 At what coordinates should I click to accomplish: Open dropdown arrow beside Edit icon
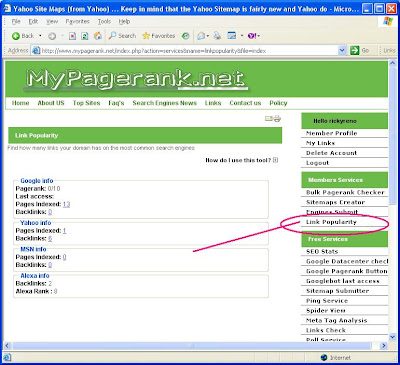(x=242, y=36)
